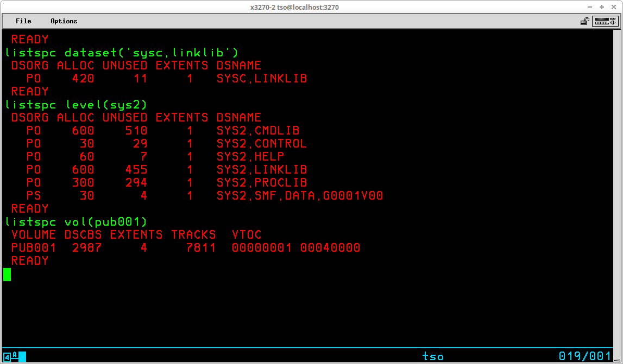Select the SYS2.CONTROL dataset name
Screen dimensions: 623x364
pos(262,143)
